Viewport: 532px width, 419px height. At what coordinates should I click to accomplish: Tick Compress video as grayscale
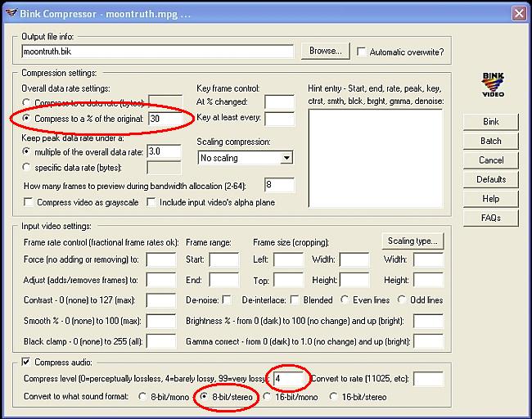[28, 202]
